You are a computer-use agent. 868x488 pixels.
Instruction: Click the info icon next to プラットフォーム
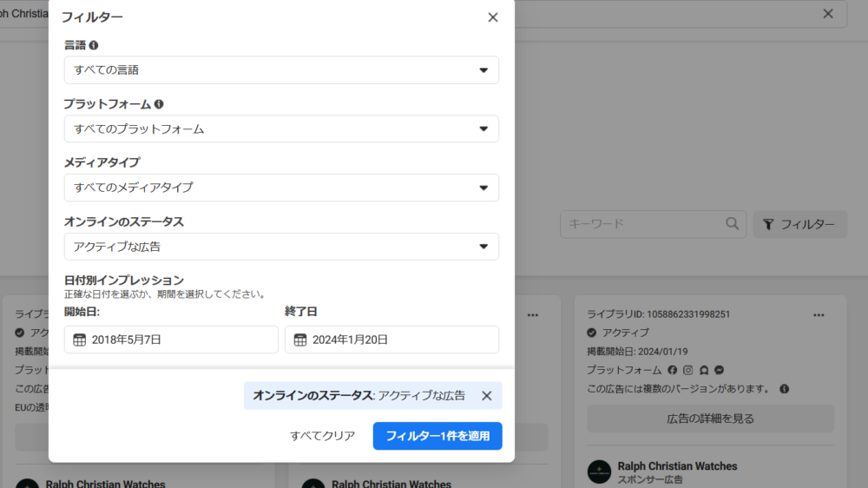[159, 104]
